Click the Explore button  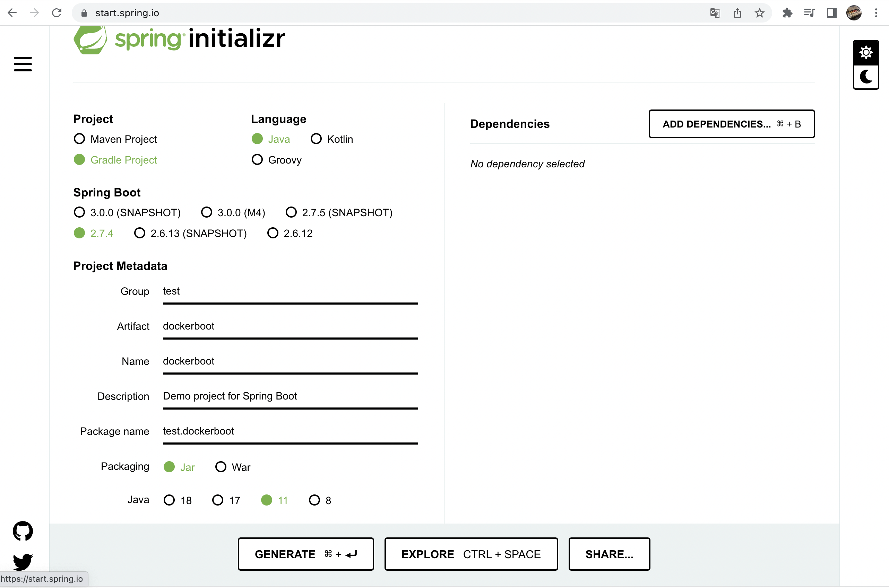471,554
